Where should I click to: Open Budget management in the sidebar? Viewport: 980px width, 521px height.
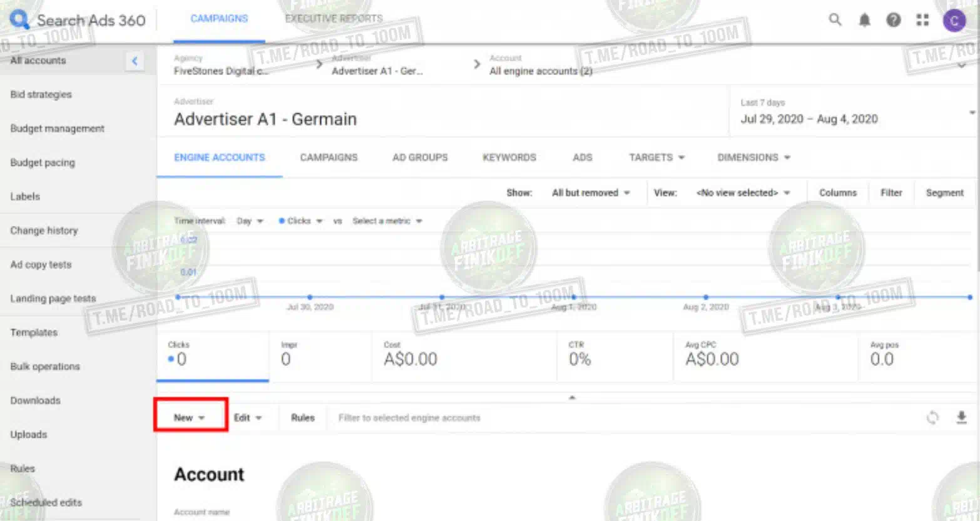(x=57, y=128)
